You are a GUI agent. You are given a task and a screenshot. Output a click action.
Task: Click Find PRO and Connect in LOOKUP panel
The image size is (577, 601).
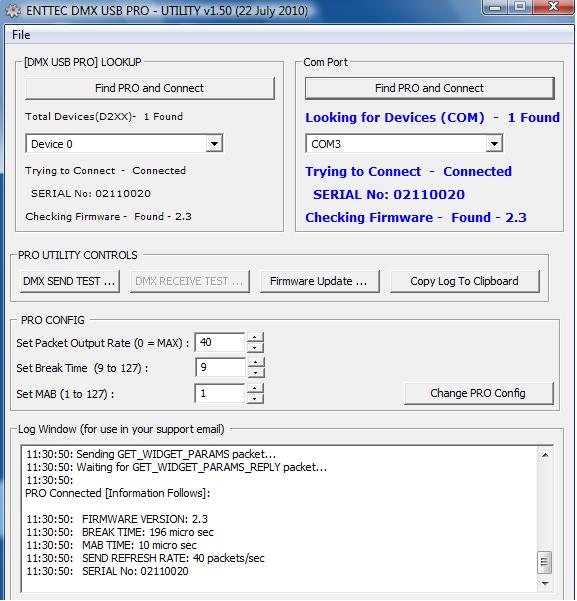(150, 88)
